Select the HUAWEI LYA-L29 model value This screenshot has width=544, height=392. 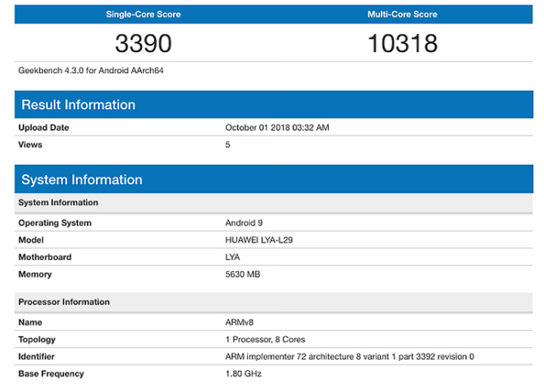pos(261,240)
